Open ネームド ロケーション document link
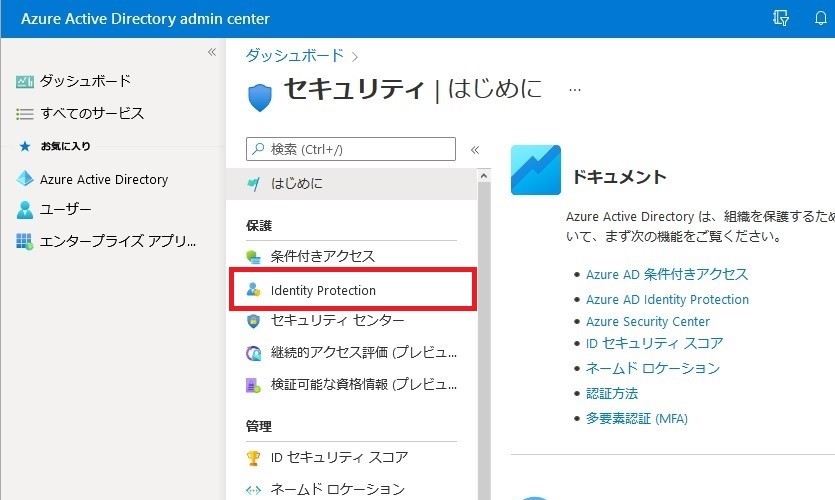835x500 pixels. pos(653,368)
